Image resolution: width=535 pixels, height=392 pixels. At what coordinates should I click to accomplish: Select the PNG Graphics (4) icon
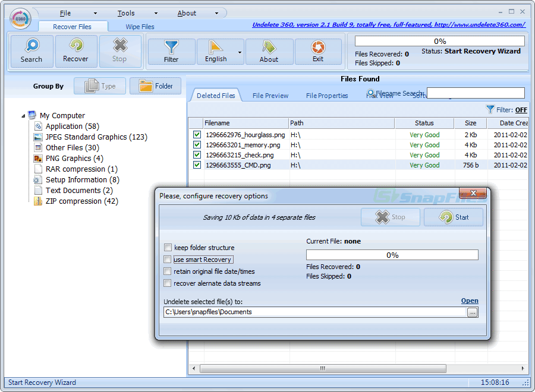coord(38,159)
